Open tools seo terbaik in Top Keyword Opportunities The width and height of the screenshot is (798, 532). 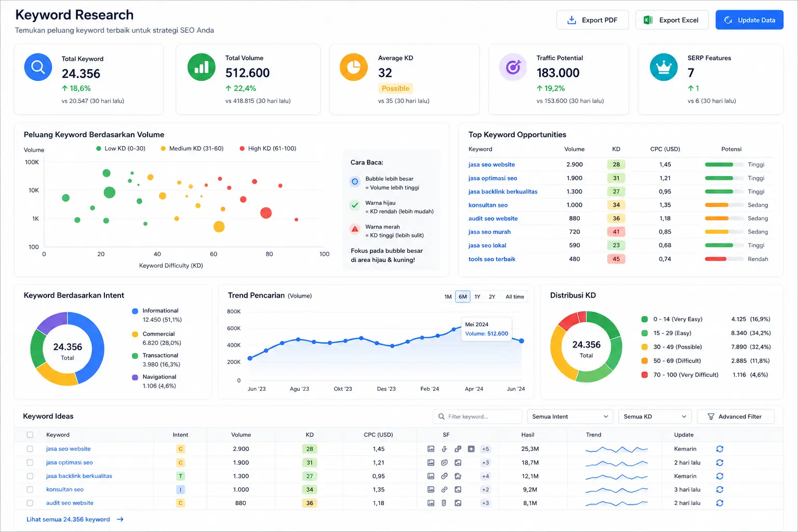coord(492,259)
